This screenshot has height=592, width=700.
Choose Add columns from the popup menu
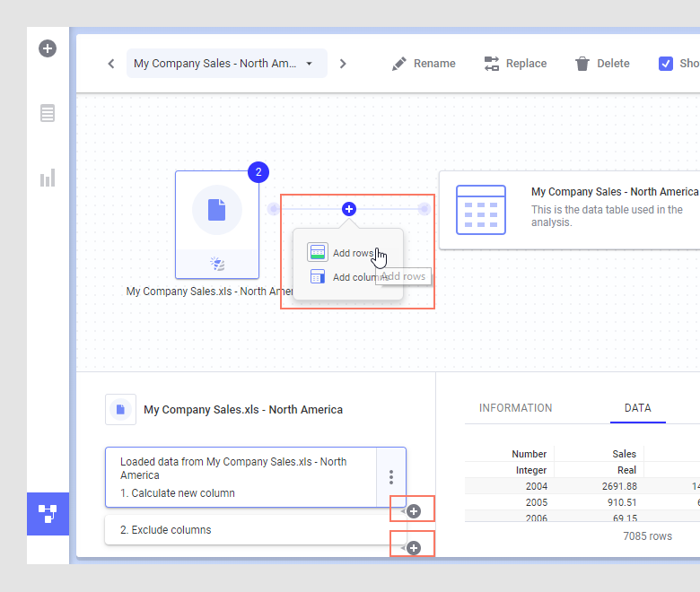point(347,277)
